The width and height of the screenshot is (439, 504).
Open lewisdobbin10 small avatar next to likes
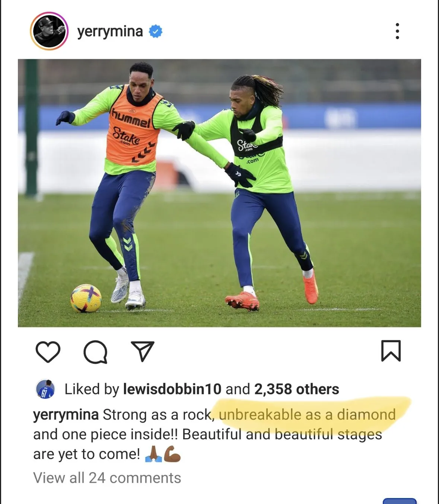45,389
